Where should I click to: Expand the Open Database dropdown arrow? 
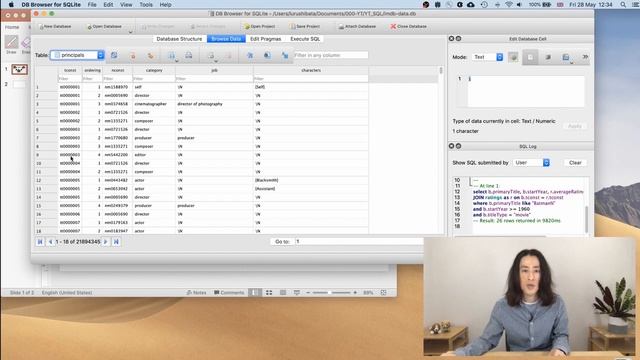point(130,31)
